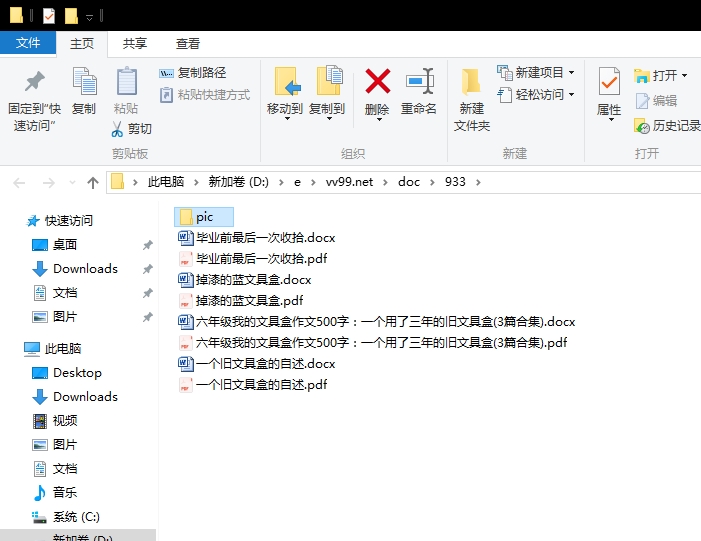Click Copy path (复制路径)
This screenshot has height=541, width=701.
coord(193,72)
